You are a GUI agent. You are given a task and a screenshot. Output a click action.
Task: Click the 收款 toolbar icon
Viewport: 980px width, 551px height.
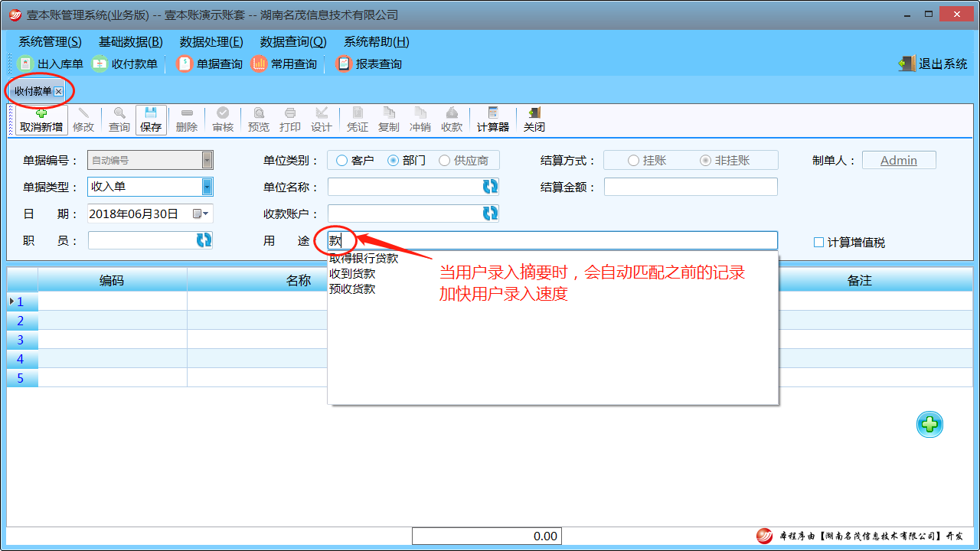click(x=452, y=120)
